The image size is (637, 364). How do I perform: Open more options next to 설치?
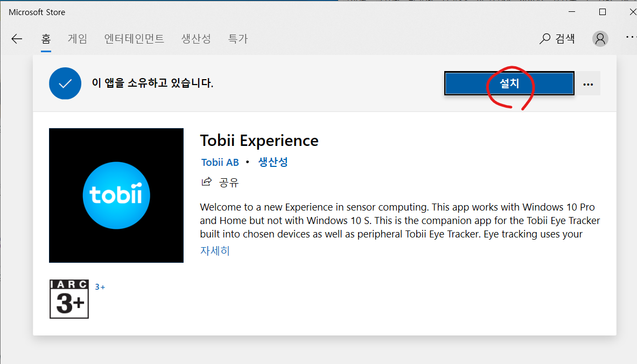pyautogui.click(x=588, y=84)
